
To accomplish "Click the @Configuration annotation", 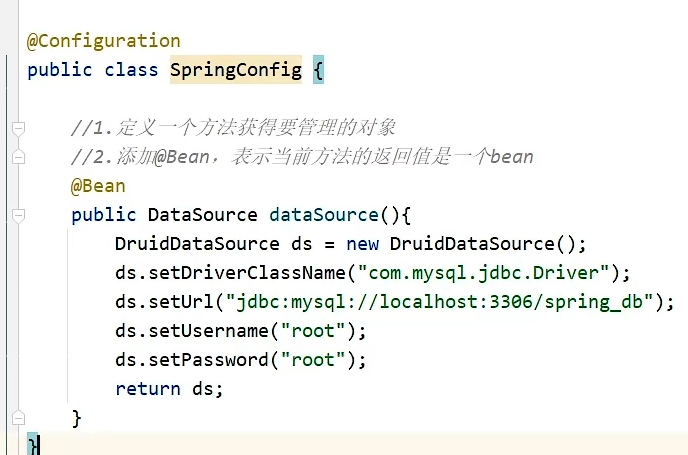I will click(x=103, y=41).
